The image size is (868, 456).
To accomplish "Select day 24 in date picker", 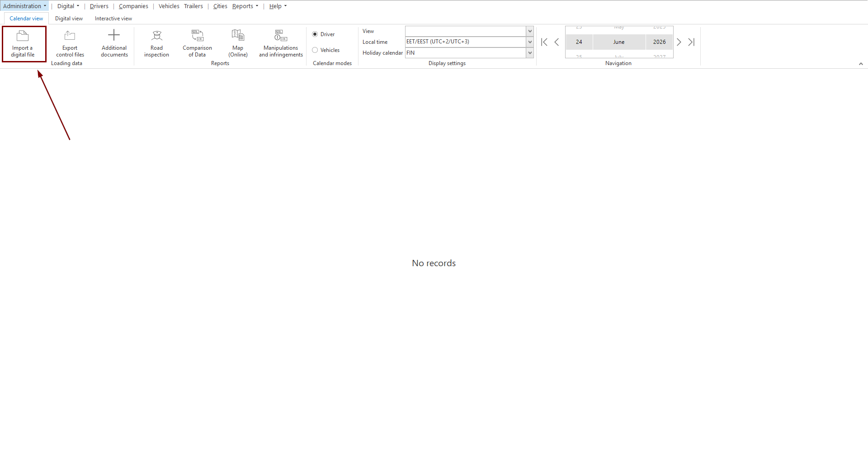I will pyautogui.click(x=579, y=42).
